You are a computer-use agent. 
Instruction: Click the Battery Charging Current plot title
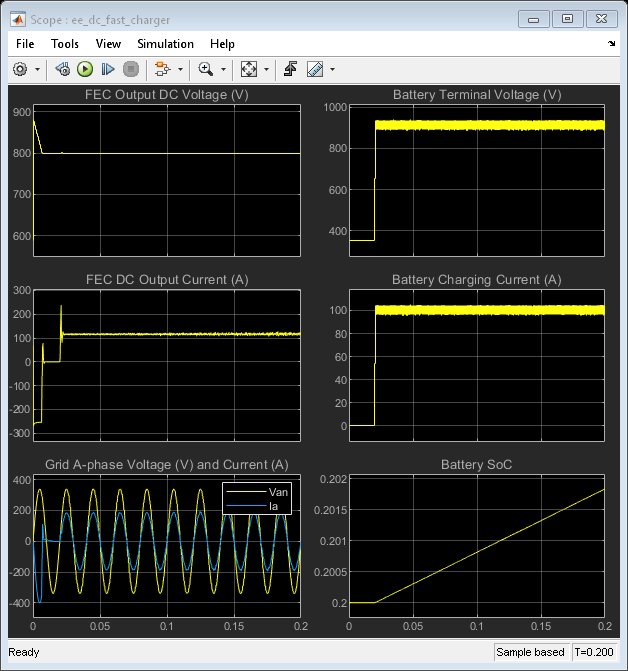pyautogui.click(x=477, y=279)
